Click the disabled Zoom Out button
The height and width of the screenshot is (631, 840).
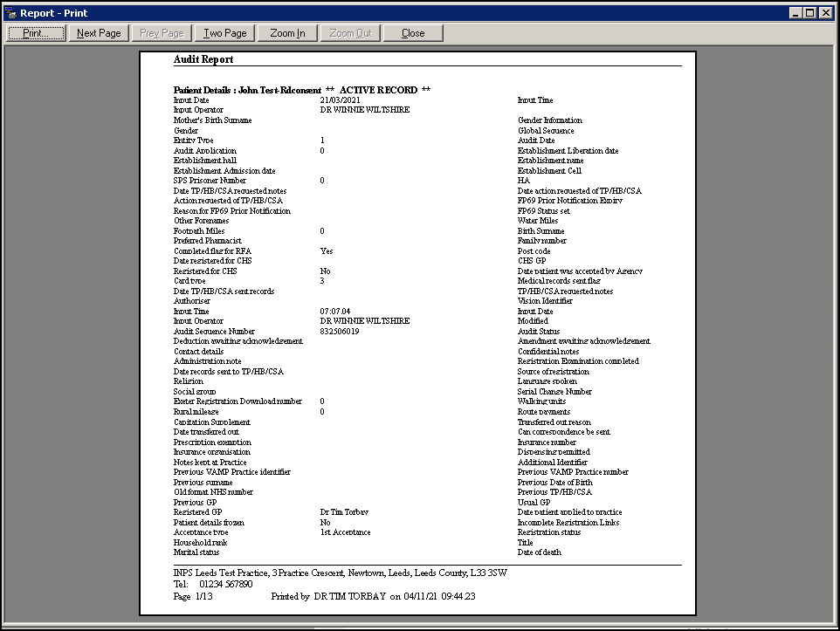point(350,33)
